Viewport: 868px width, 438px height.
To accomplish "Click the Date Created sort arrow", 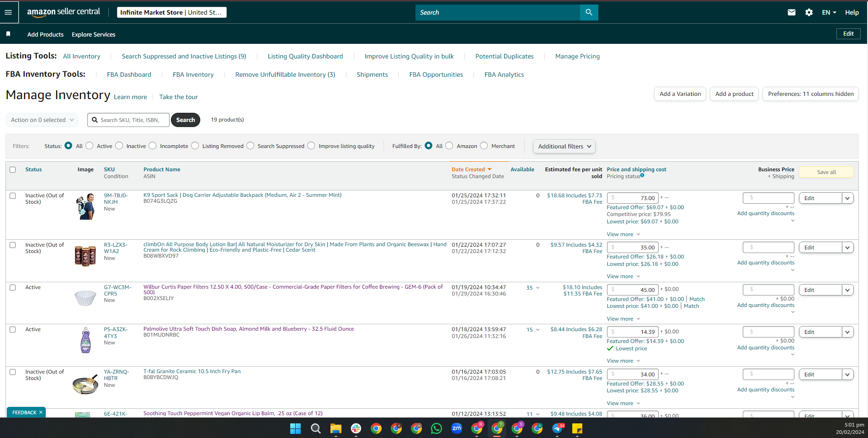I will click(490, 169).
